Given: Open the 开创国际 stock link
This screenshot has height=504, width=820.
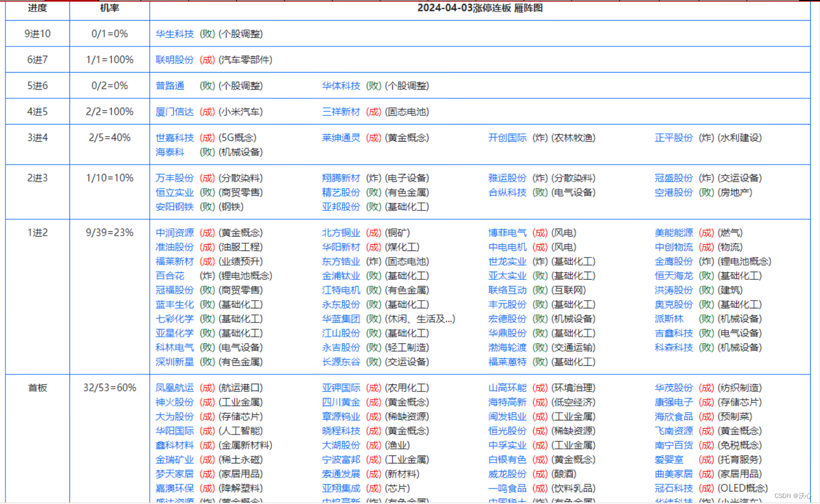Looking at the screenshot, I should click(x=507, y=138).
